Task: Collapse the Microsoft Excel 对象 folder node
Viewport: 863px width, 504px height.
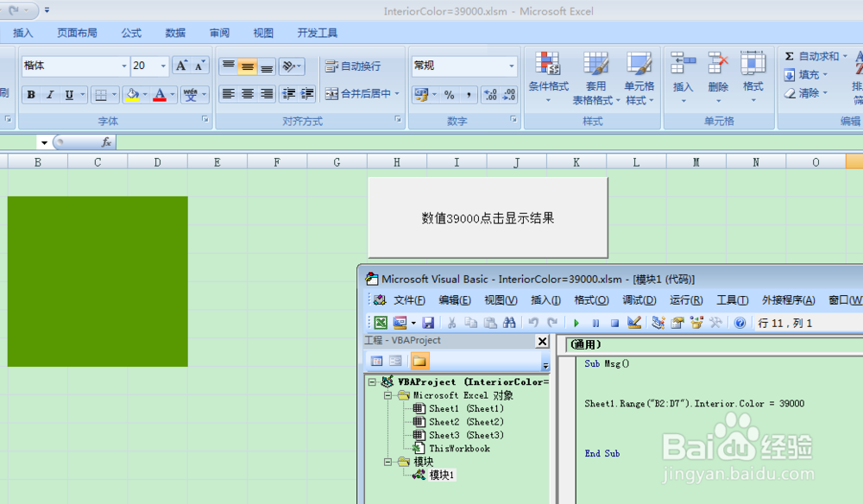Action: pos(387,395)
